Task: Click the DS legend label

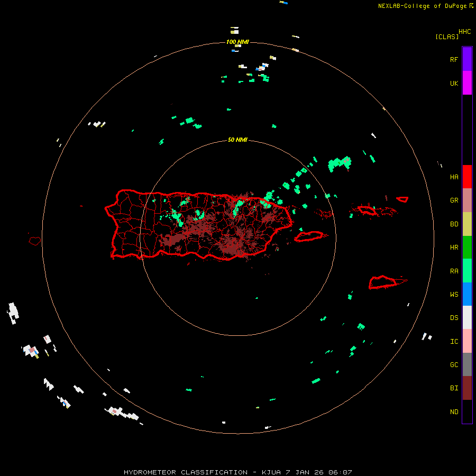Action: [x=454, y=317]
